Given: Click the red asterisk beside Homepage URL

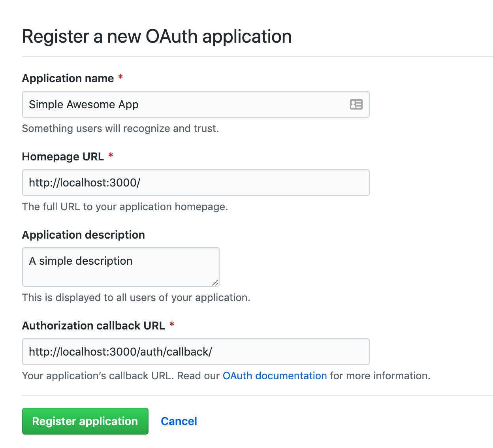Looking at the screenshot, I should tap(111, 155).
